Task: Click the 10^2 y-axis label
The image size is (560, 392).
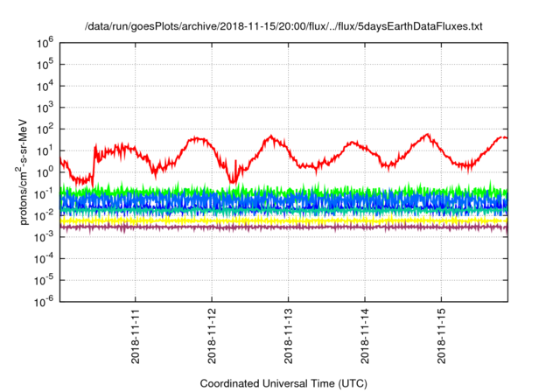Action: (45, 129)
